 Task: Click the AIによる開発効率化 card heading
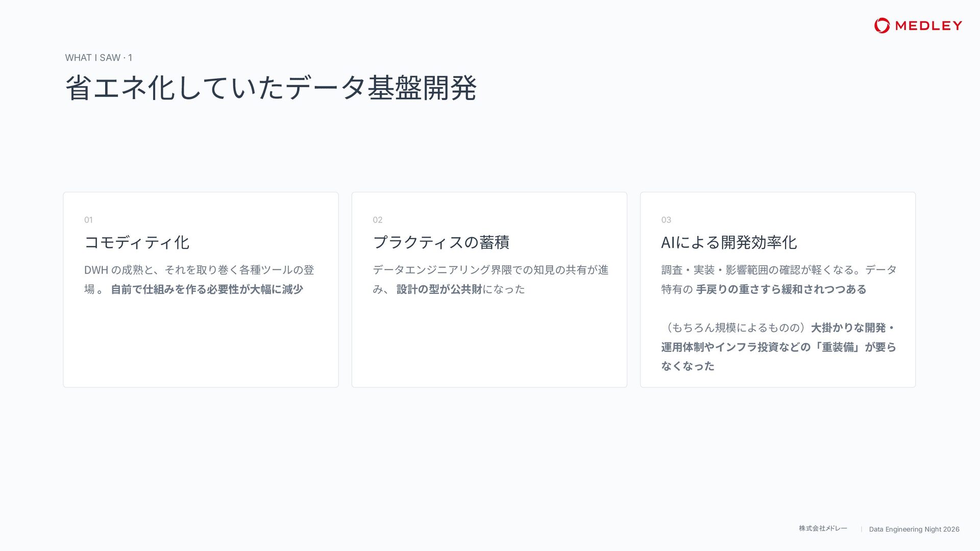729,242
